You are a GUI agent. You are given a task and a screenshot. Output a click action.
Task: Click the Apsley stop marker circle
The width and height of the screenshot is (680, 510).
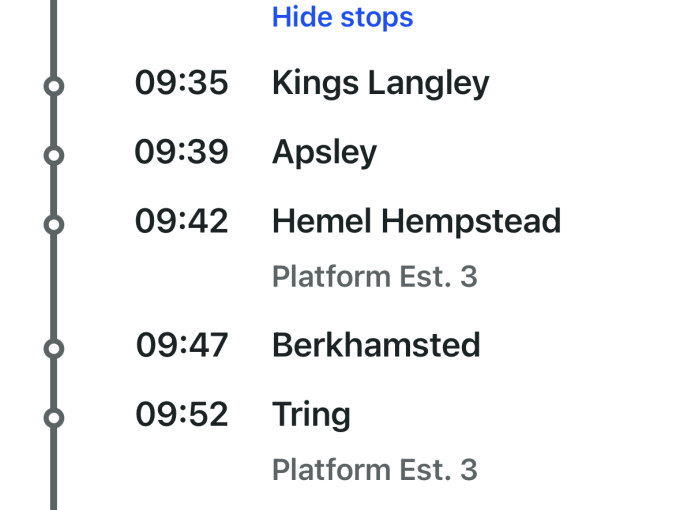pos(55,155)
